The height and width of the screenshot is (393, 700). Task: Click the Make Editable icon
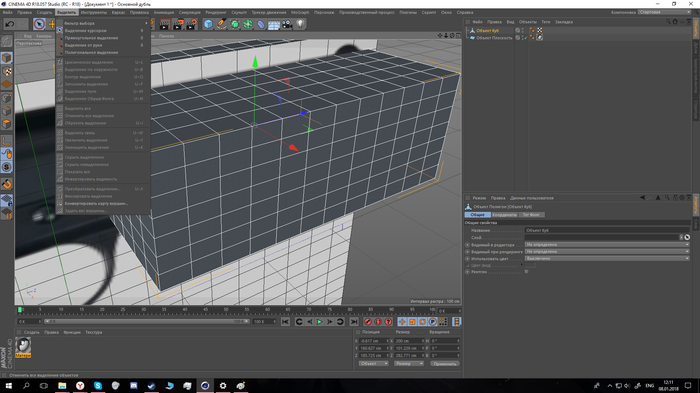click(7, 41)
